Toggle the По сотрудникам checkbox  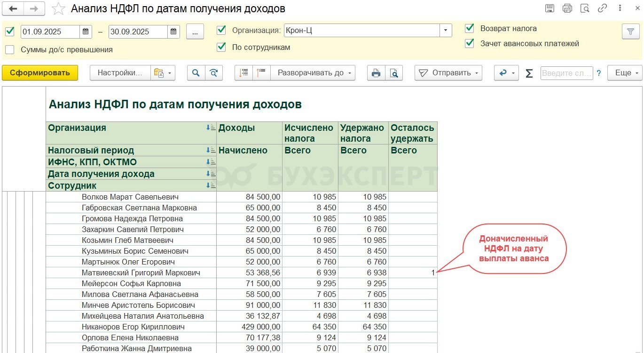pos(221,47)
